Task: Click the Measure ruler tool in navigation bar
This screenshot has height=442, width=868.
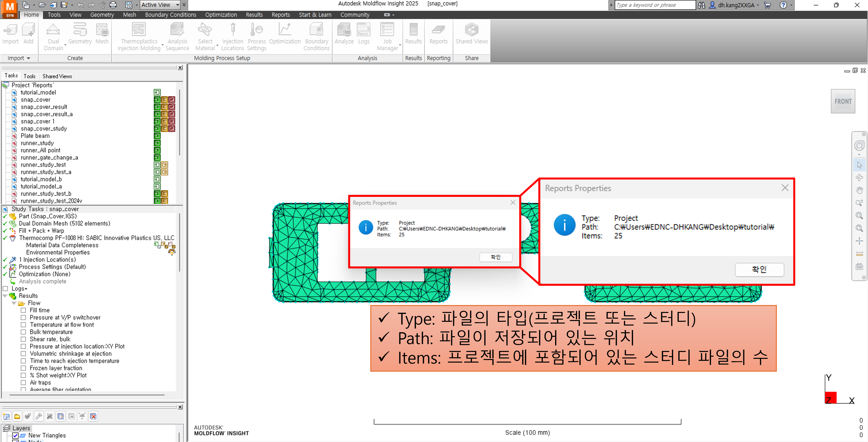Action: (859, 253)
